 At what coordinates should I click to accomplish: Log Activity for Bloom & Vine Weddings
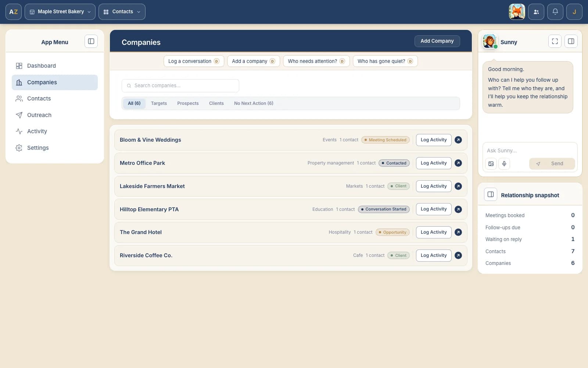coord(434,140)
